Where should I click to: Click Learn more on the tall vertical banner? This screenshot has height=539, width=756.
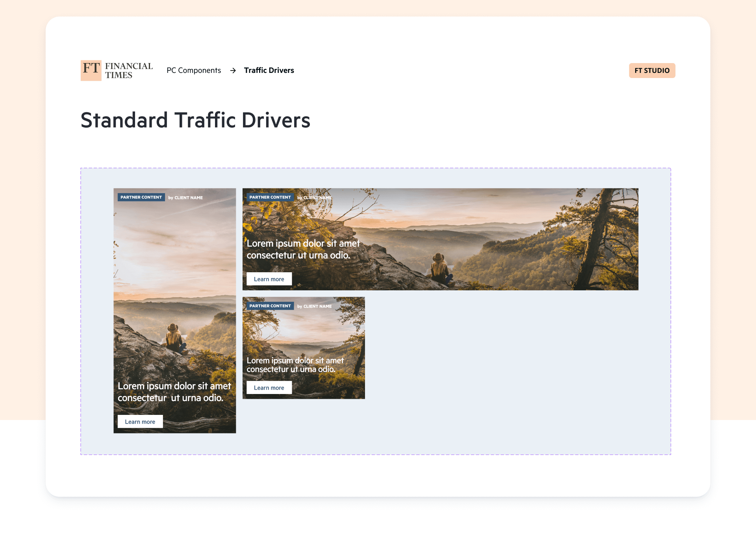[140, 422]
